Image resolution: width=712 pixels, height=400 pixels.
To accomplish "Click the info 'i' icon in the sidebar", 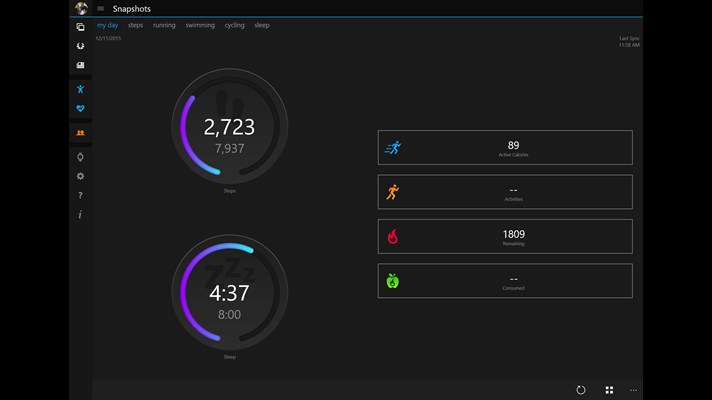I will (80, 214).
